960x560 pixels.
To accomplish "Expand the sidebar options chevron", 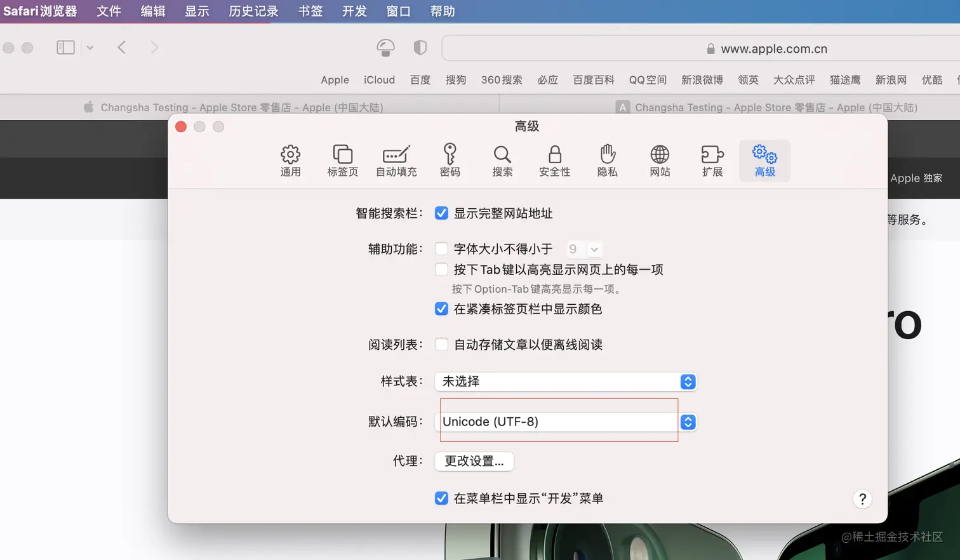I will coord(90,48).
